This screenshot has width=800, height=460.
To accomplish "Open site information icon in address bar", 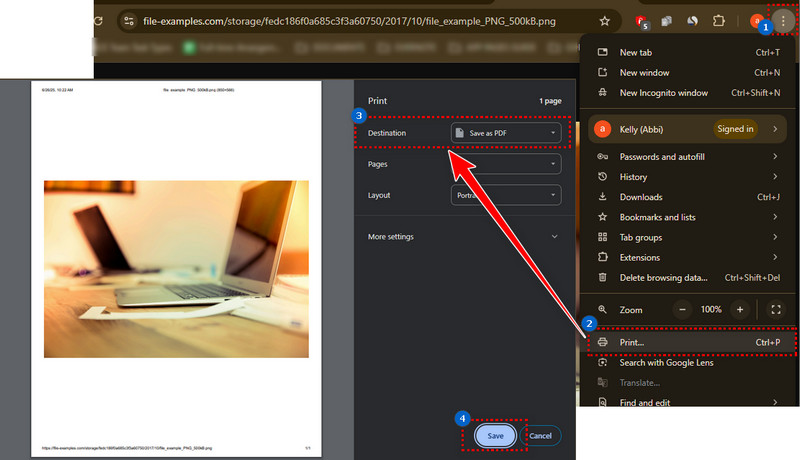I will pos(129,21).
